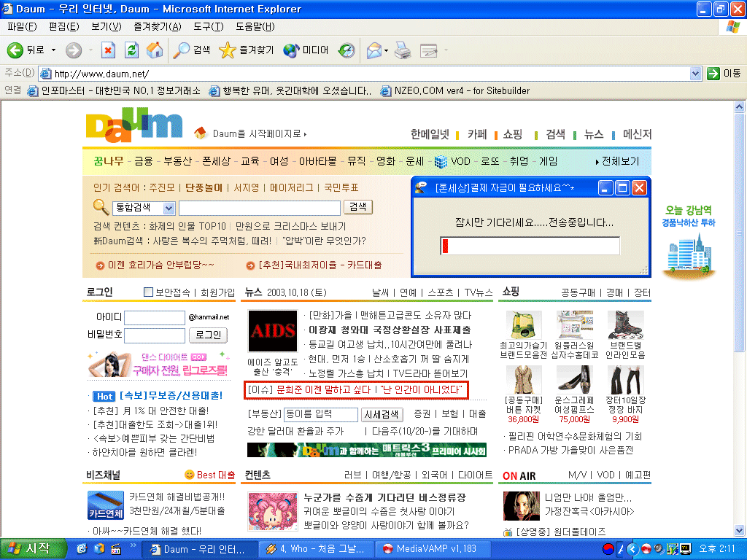
Task: Open the 보기(V) menu
Action: (107, 27)
